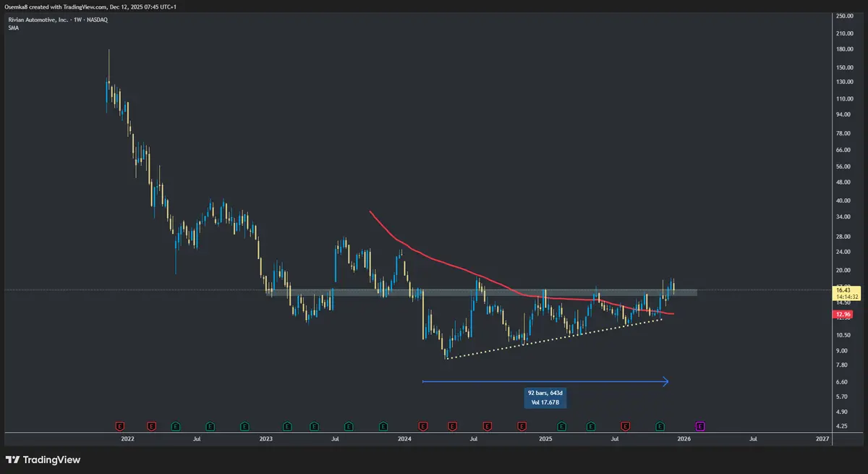
Task: Click the Jul label between 2026 and 2027
Action: click(753, 439)
